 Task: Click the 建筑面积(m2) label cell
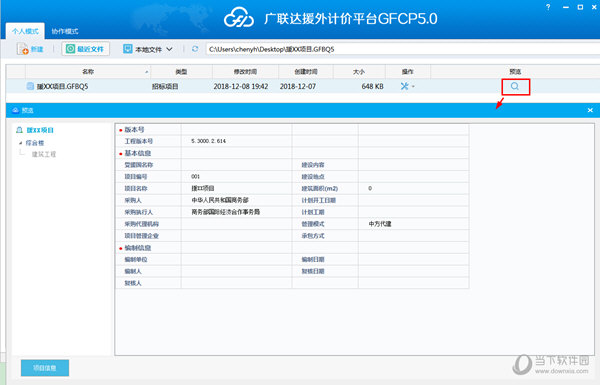coord(320,188)
